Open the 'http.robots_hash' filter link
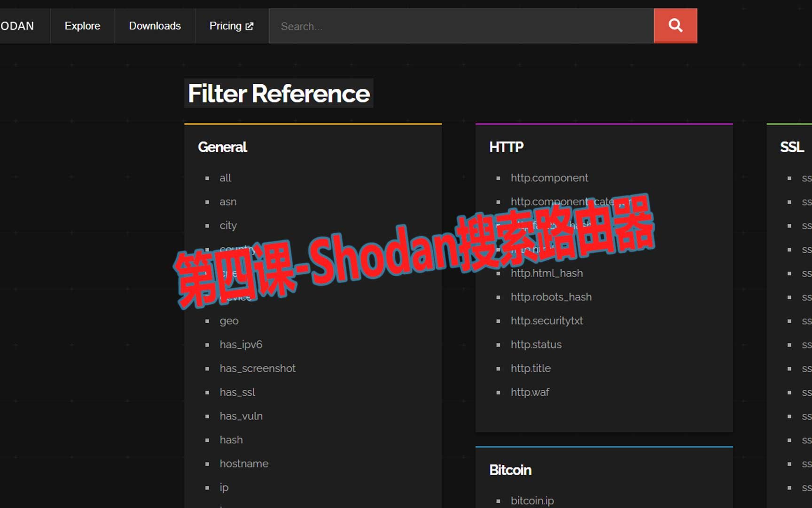Image resolution: width=812 pixels, height=508 pixels. pos(551,297)
